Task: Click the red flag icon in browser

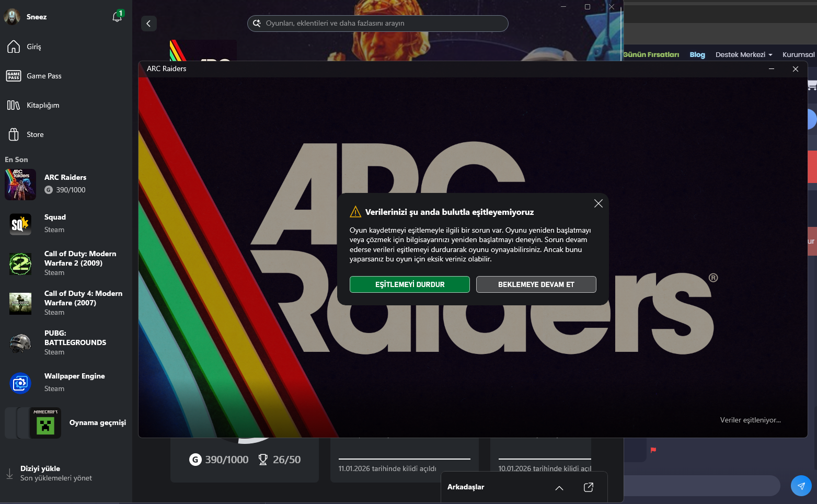Action: point(653,450)
